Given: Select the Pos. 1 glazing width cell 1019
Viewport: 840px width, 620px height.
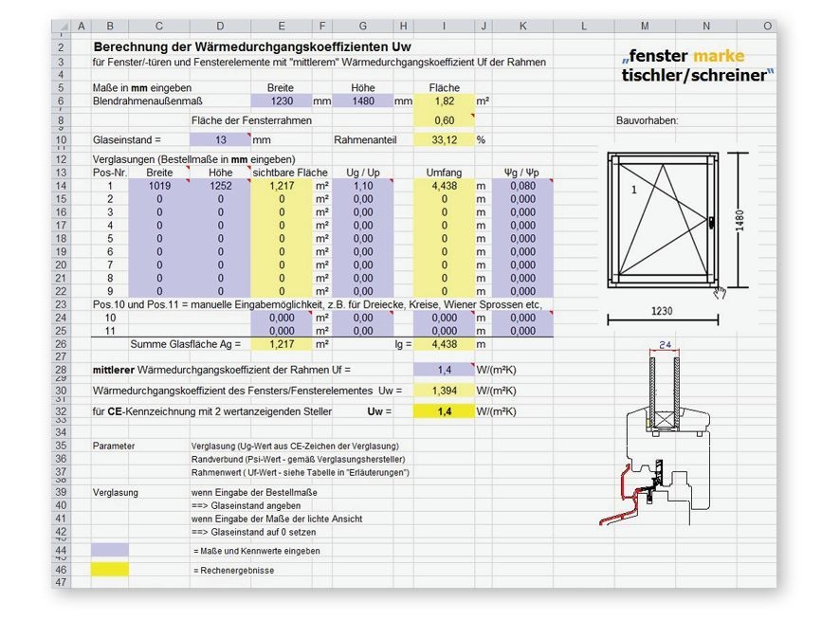Looking at the screenshot, I should (158, 187).
